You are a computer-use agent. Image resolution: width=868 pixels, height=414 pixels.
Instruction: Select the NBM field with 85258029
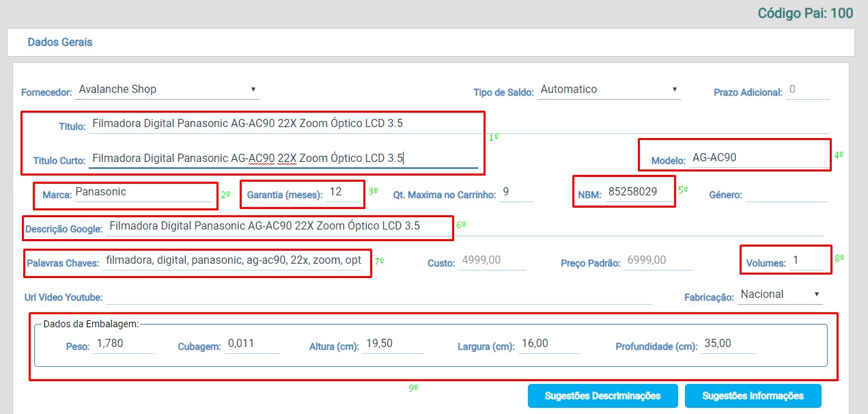639,193
